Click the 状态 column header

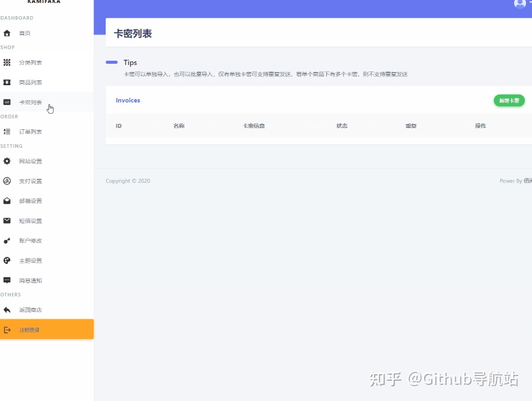pyautogui.click(x=342, y=126)
